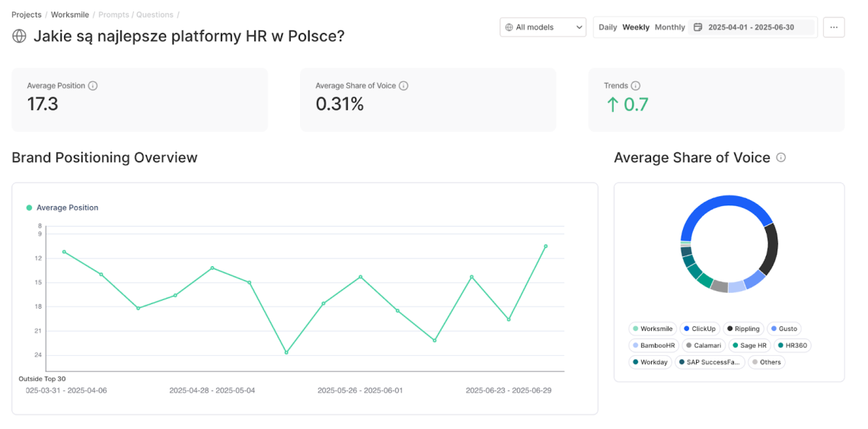Screen dimensions: 868x429
Task: Go to Projects breadcrumb link
Action: (26, 14)
